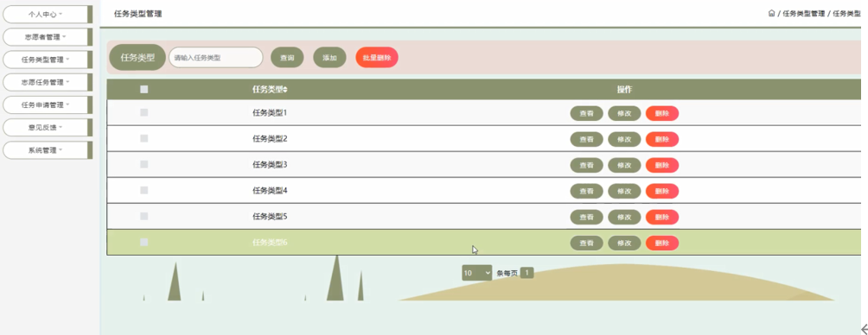Open the 志愿任务管理 sidebar menu
The height and width of the screenshot is (335, 868).
pos(46,82)
